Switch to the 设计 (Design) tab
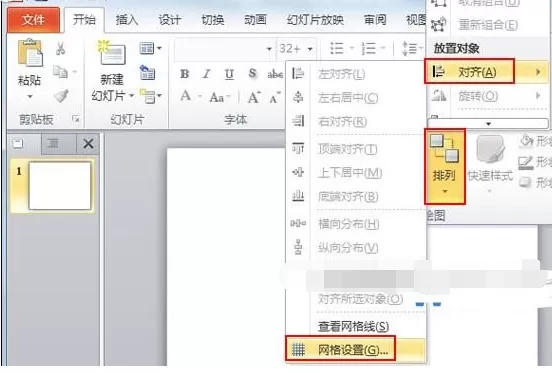The width and height of the screenshot is (552, 373). pyautogui.click(x=169, y=20)
